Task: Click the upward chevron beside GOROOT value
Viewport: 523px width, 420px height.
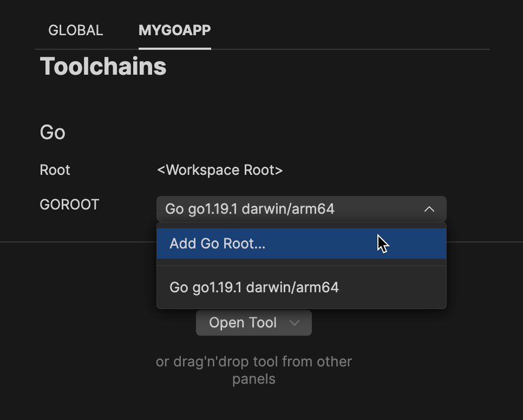Action: [429, 209]
